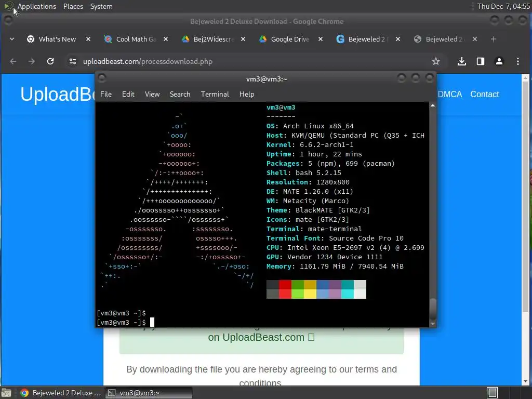Screen dimensions: 532x399
Task: Reload the uploadbeast page
Action: click(x=50, y=61)
